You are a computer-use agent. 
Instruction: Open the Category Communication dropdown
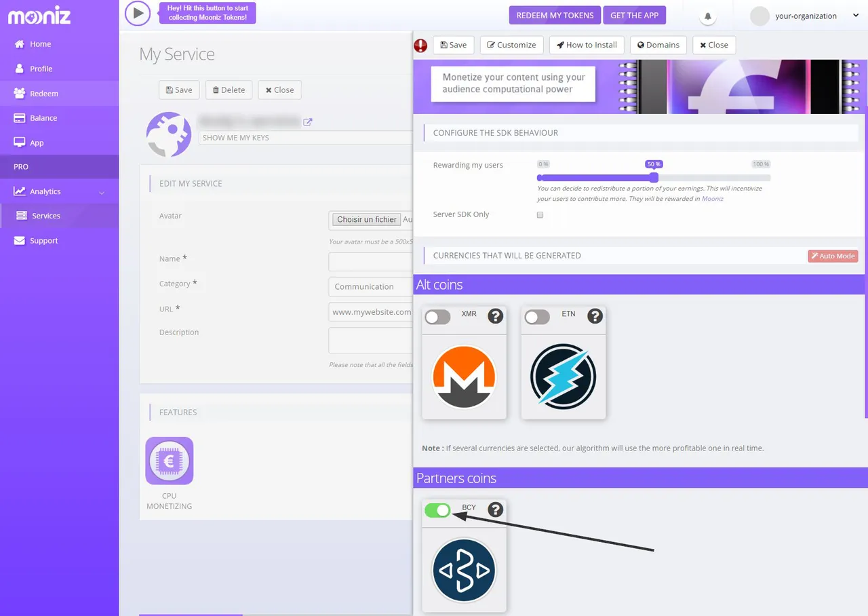coord(370,286)
